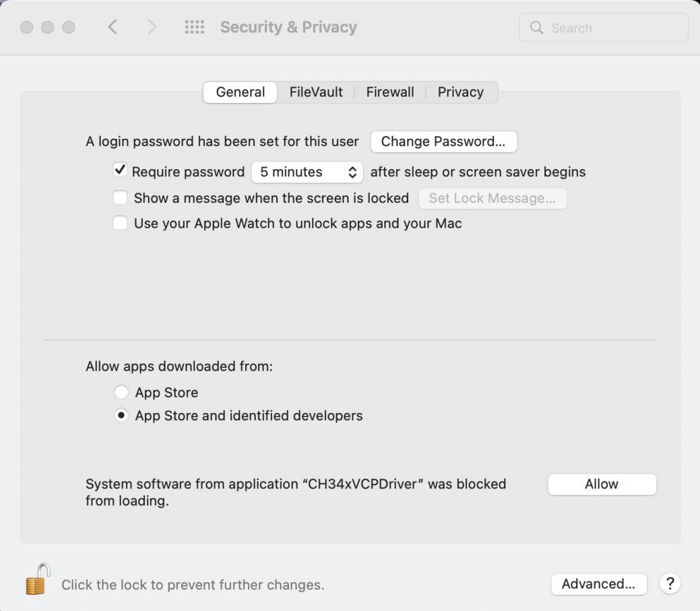Click the forward chevron arrow
The width and height of the screenshot is (700, 611).
coord(152,28)
